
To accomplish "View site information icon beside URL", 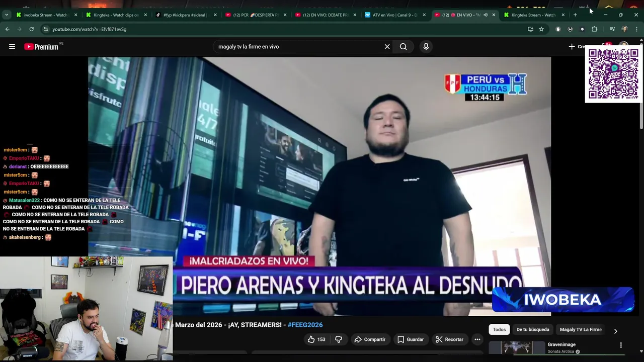I will tap(46, 29).
